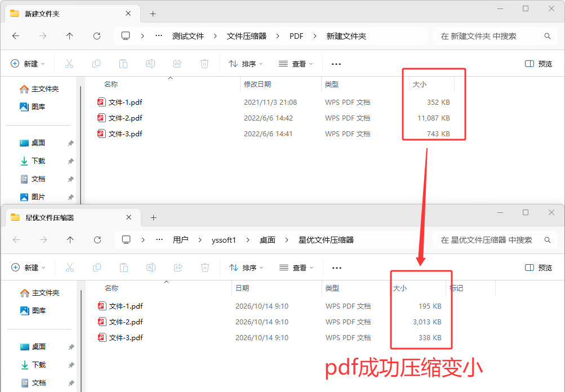Select the 新建文件夹 window tab

(x=72, y=14)
